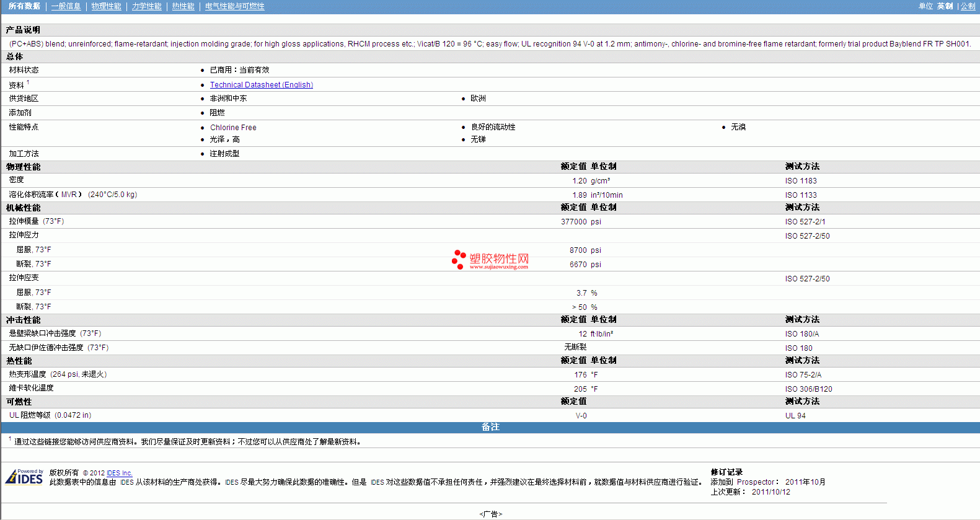
Task: Click the UL 阻燃等级 row label
Action: pos(30,415)
